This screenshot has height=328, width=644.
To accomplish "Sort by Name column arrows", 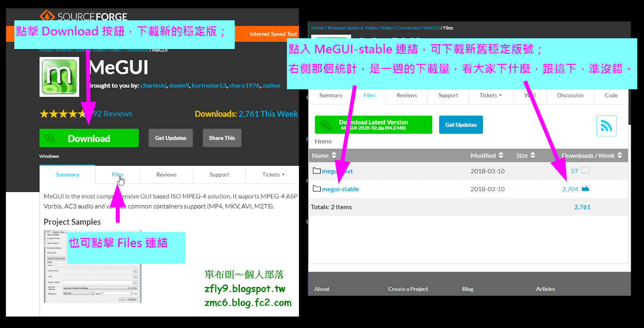I will (334, 155).
